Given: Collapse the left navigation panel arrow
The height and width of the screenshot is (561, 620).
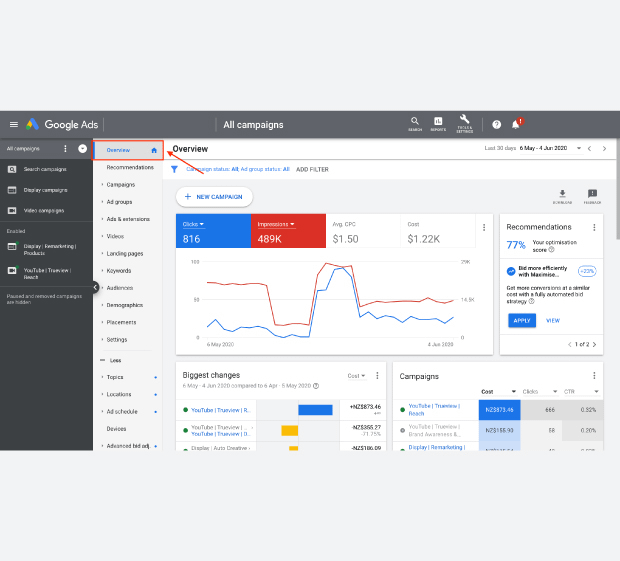Looking at the screenshot, I should (96, 287).
